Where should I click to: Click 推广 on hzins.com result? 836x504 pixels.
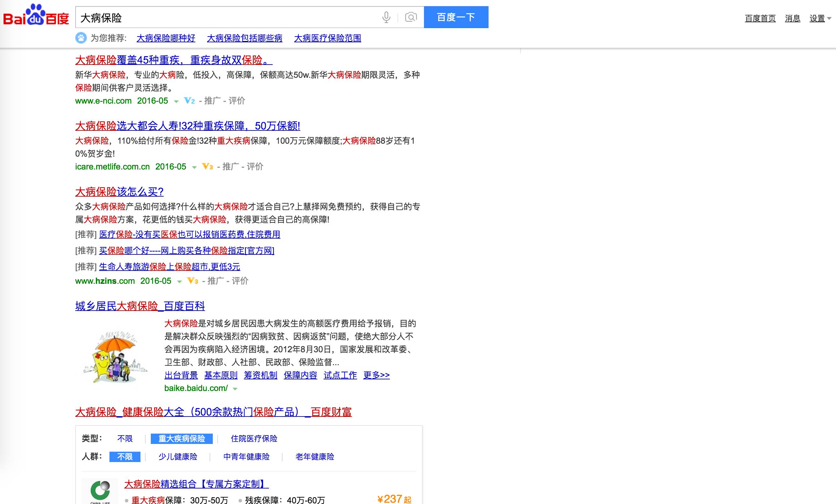click(216, 281)
